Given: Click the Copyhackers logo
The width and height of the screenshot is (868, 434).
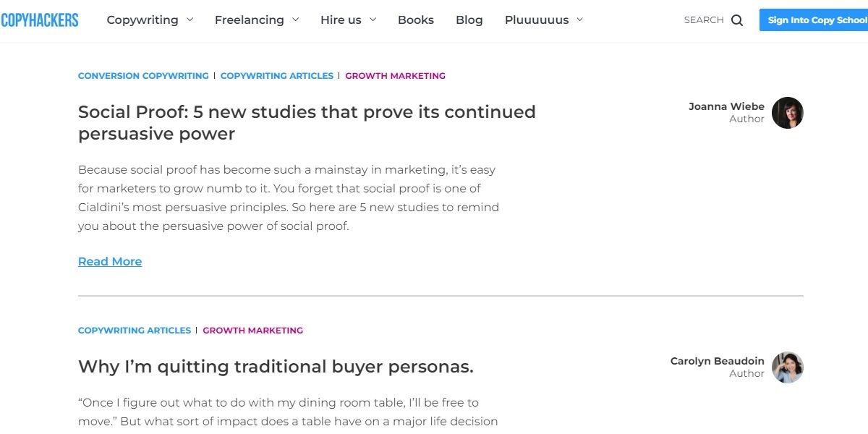Looking at the screenshot, I should [x=40, y=20].
